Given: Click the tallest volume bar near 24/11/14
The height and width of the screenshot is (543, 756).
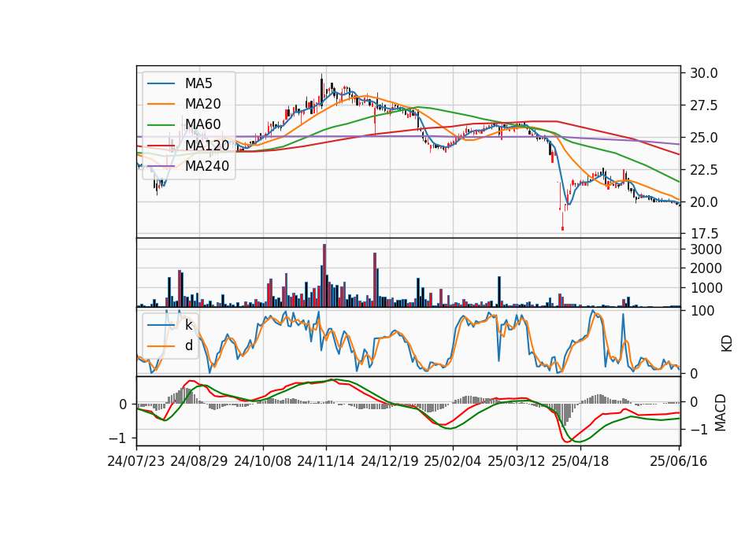Looking at the screenshot, I should [x=324, y=275].
